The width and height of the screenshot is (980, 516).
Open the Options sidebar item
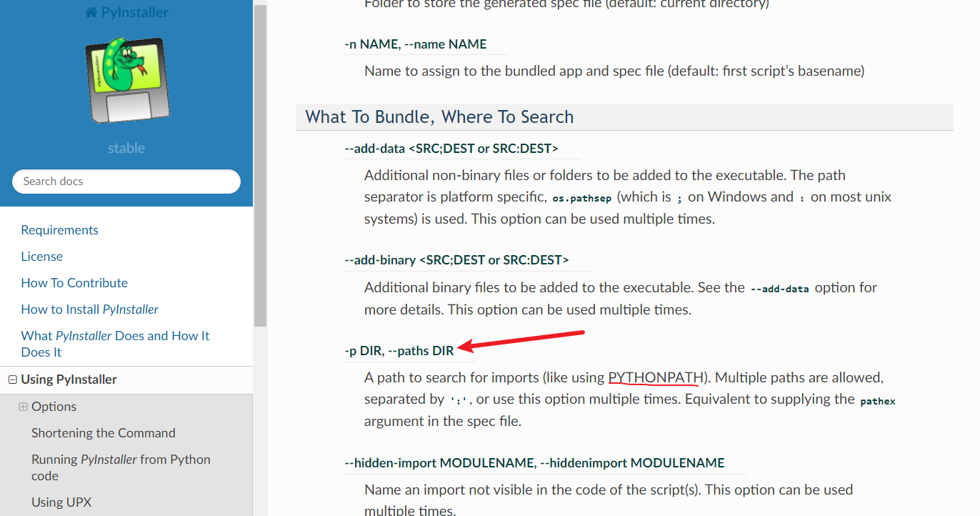tap(54, 407)
